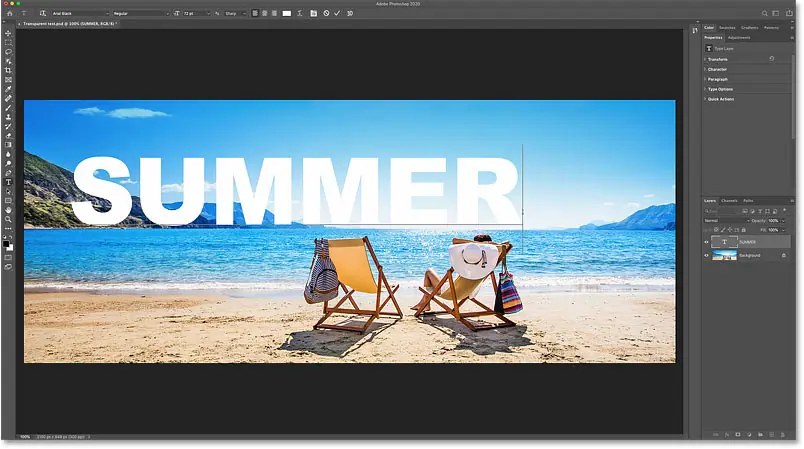
Task: Open the Adjustments panel tab
Action: 739,37
